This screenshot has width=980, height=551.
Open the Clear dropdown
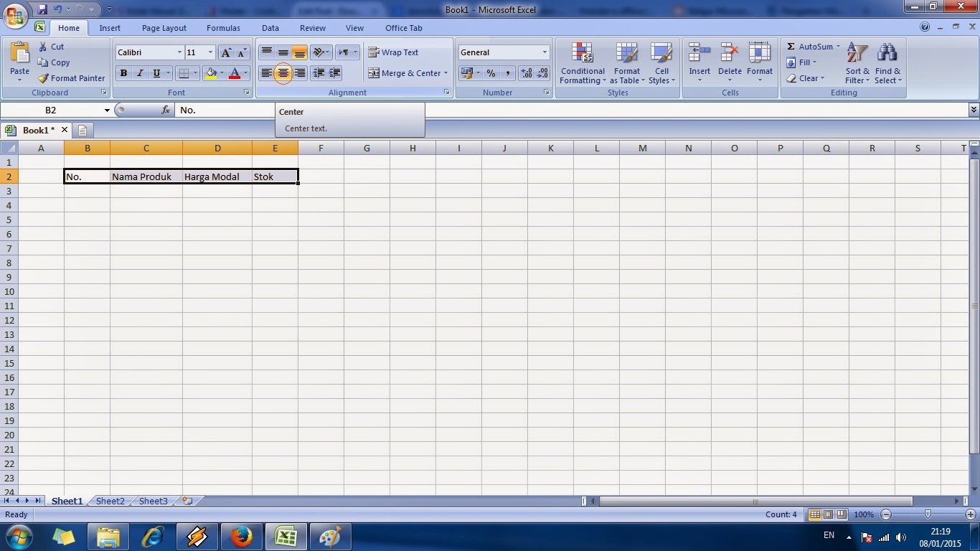click(x=806, y=78)
